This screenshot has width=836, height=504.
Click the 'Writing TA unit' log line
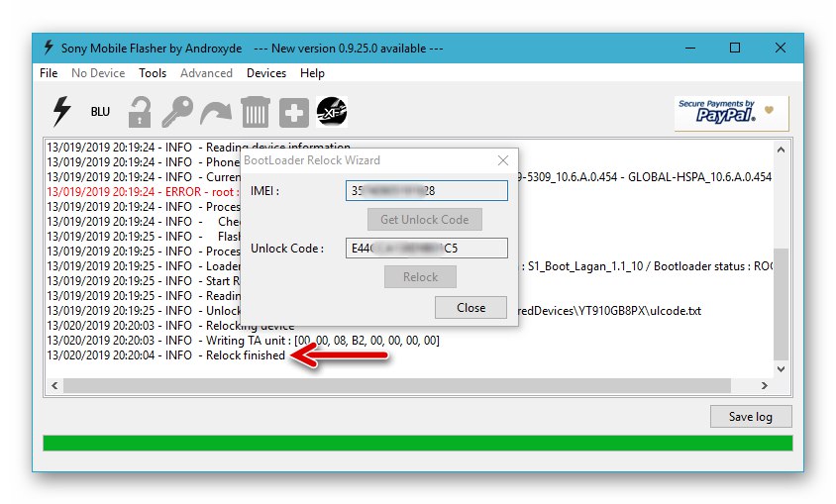coord(243,341)
